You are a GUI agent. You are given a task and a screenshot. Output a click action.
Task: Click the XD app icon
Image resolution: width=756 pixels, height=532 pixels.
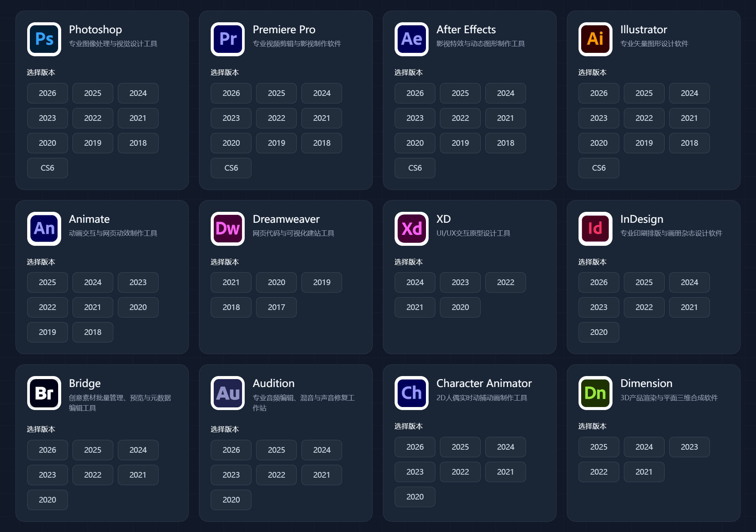(412, 229)
